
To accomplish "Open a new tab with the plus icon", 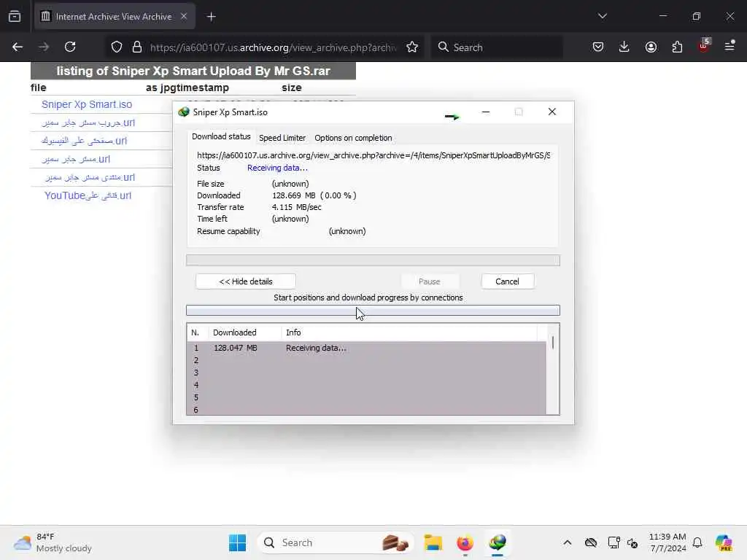I will coord(212,17).
